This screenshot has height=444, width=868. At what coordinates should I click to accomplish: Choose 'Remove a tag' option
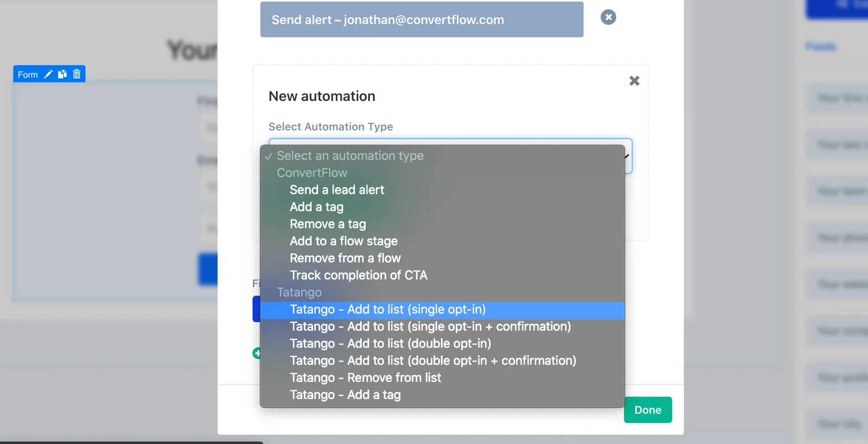[442, 224]
